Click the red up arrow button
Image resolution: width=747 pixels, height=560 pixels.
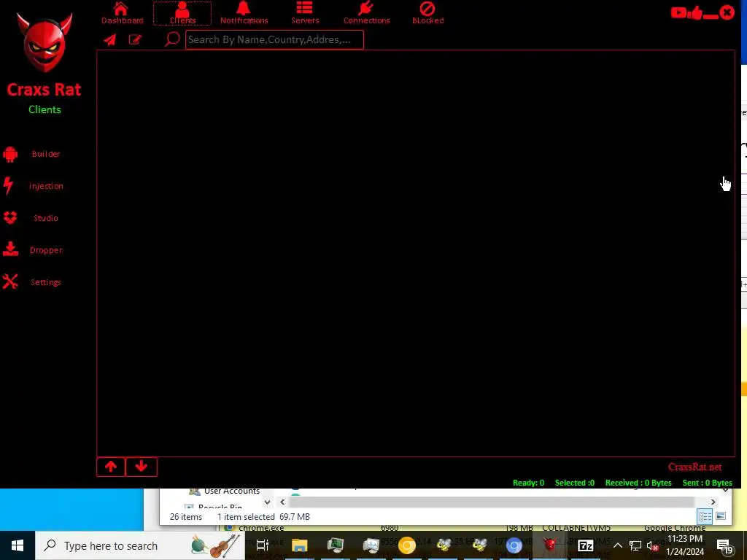[111, 467]
